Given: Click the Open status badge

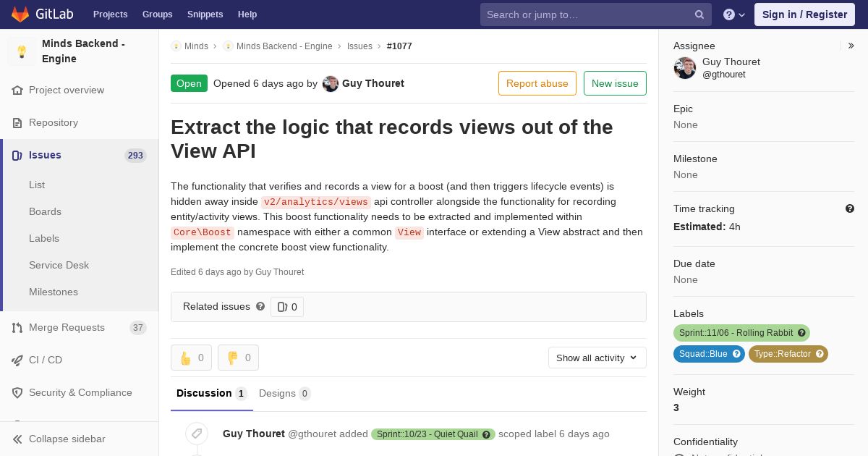Looking at the screenshot, I should [x=189, y=83].
